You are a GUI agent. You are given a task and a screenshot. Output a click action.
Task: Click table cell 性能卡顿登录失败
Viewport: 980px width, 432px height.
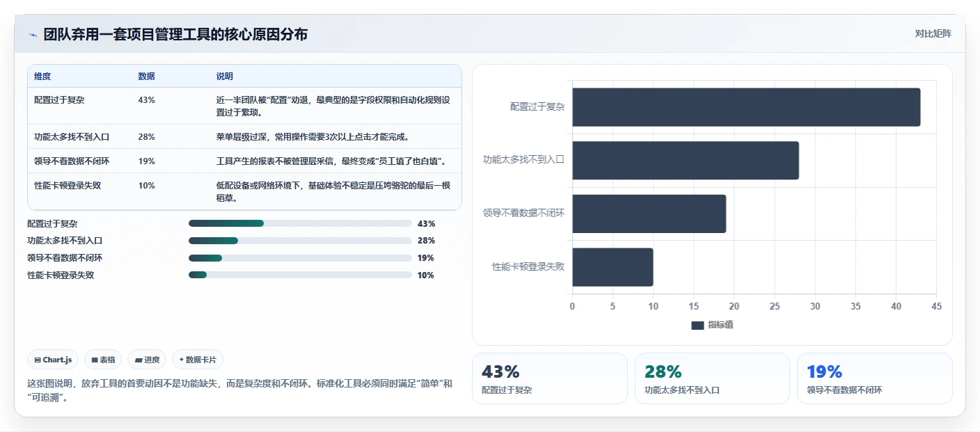pos(68,185)
